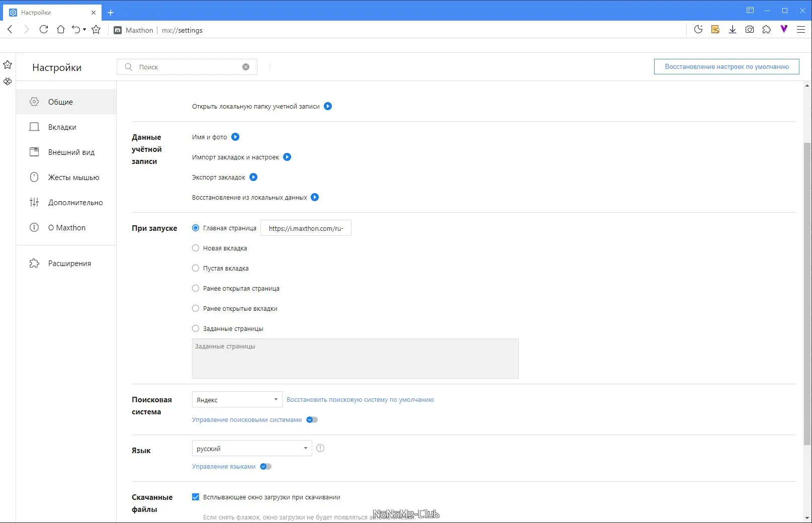Select Главная страница startup option
The height and width of the screenshot is (523, 812).
(x=196, y=228)
